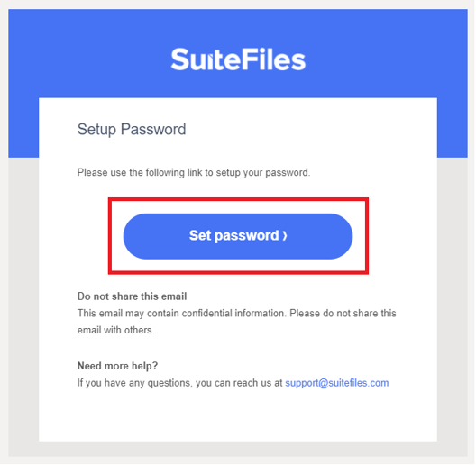Click the Set password button
476x465 pixels.
point(238,236)
